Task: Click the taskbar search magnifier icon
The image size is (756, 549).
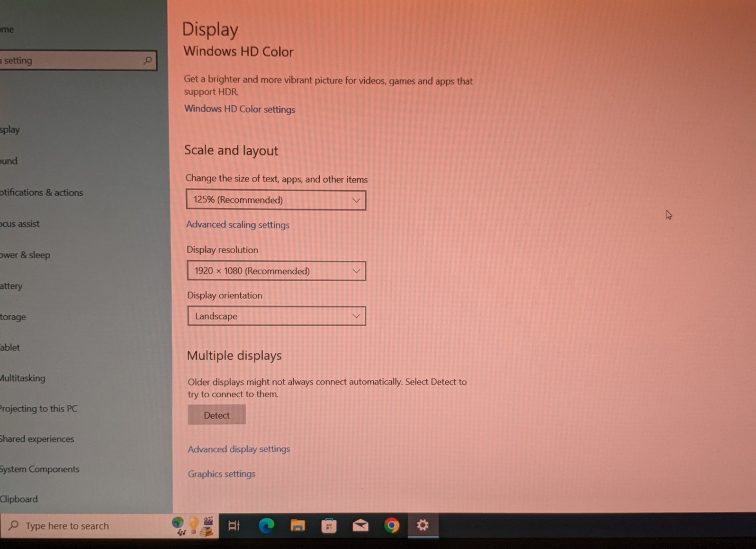Action: pyautogui.click(x=14, y=525)
